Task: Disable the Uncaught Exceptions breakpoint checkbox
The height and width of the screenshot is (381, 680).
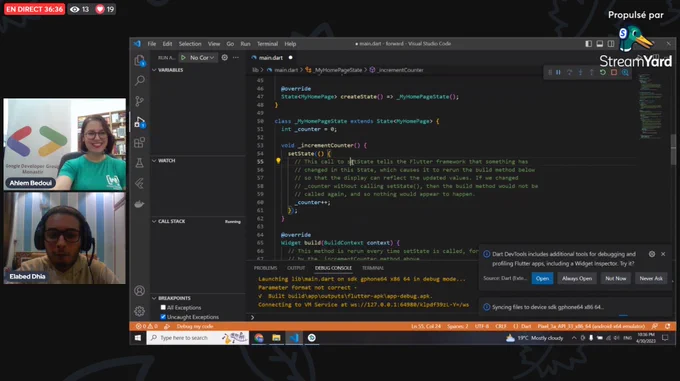Action: point(163,317)
